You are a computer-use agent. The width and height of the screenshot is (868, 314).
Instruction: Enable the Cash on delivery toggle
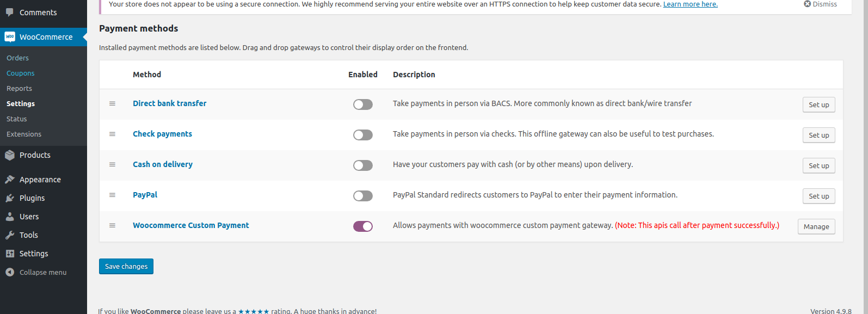(x=363, y=165)
